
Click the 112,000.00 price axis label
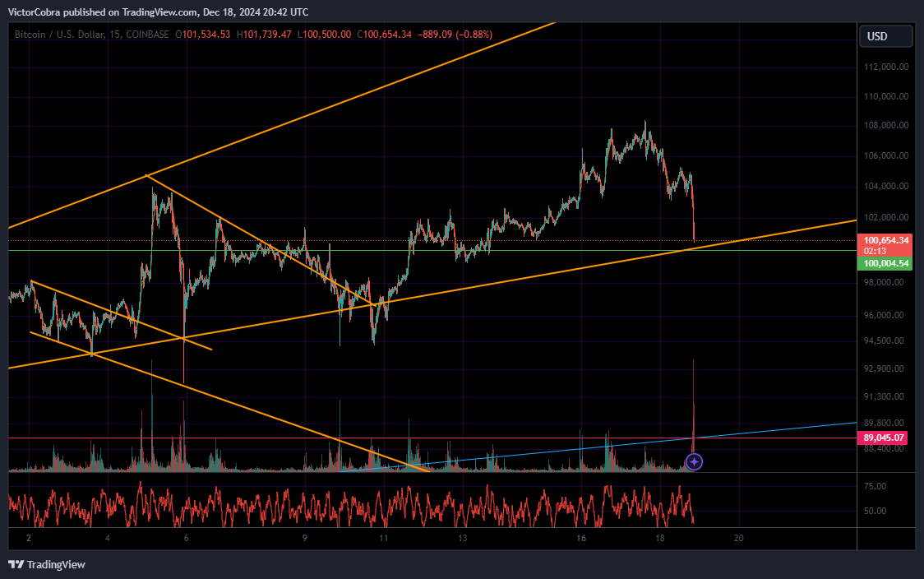point(885,67)
